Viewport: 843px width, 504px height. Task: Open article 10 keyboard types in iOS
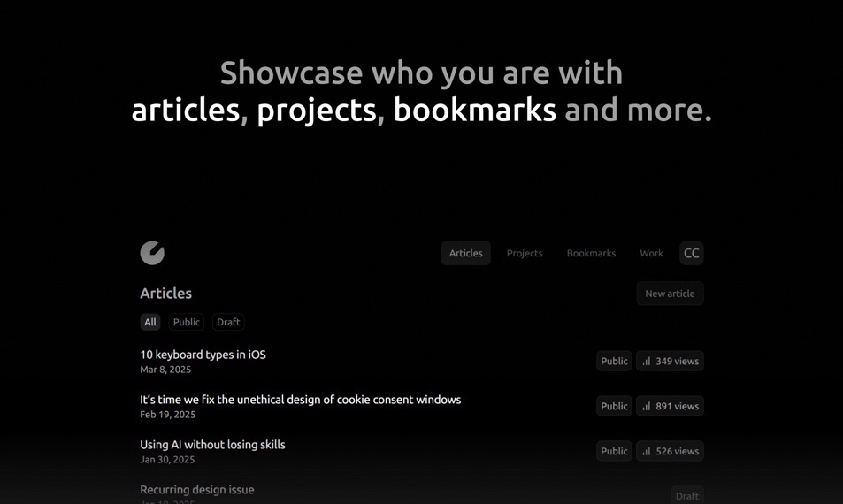pyautogui.click(x=203, y=355)
